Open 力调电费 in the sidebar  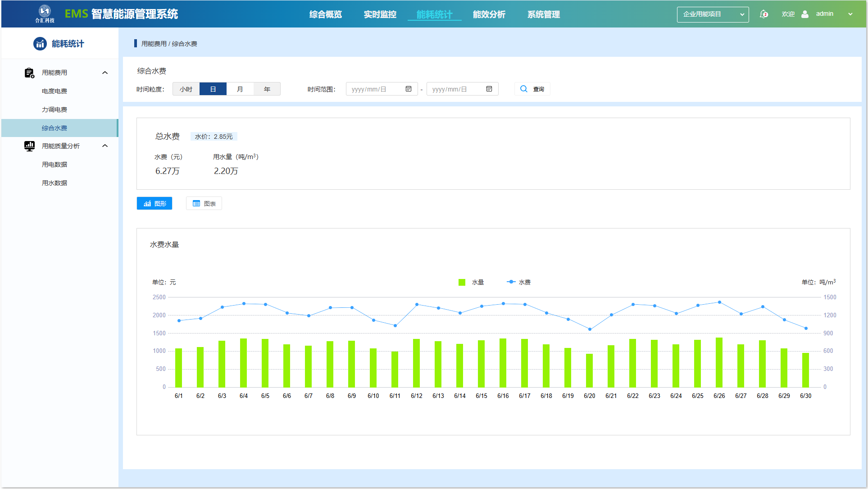click(x=55, y=110)
